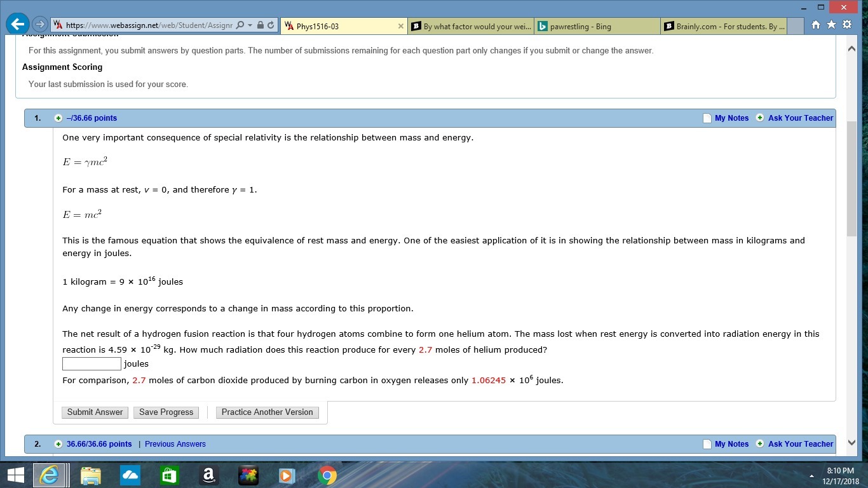868x488 pixels.
Task: Show hidden system tray icons arrow
Action: [x=811, y=475]
